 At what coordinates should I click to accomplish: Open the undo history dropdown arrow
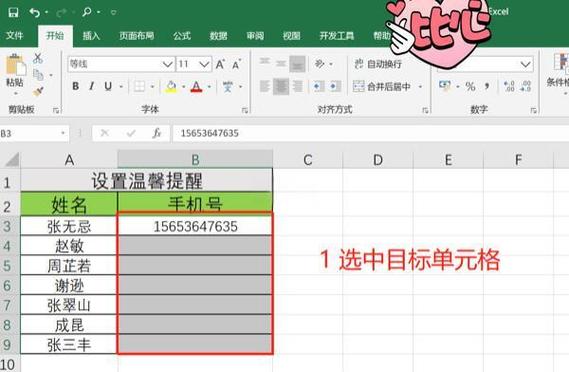(x=46, y=13)
